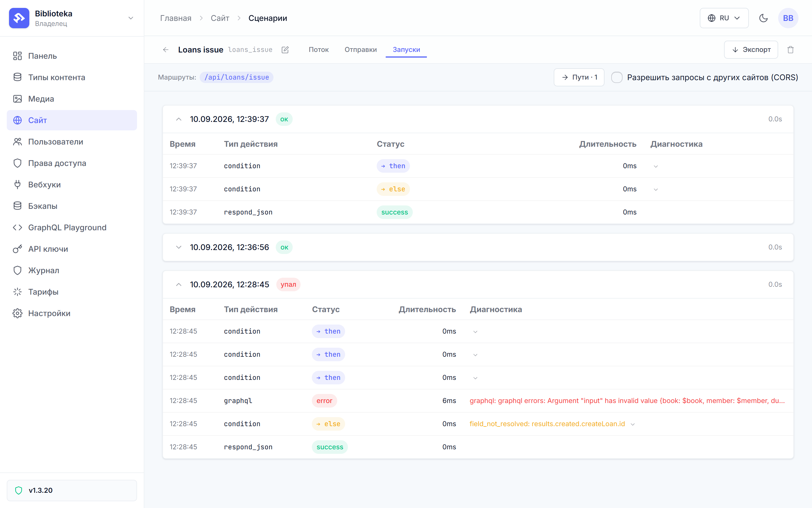Go to the Медиа section

pyautogui.click(x=72, y=99)
